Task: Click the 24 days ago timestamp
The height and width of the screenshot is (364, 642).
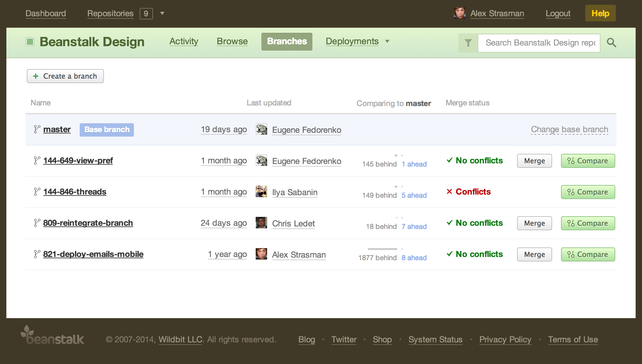Action: click(224, 223)
